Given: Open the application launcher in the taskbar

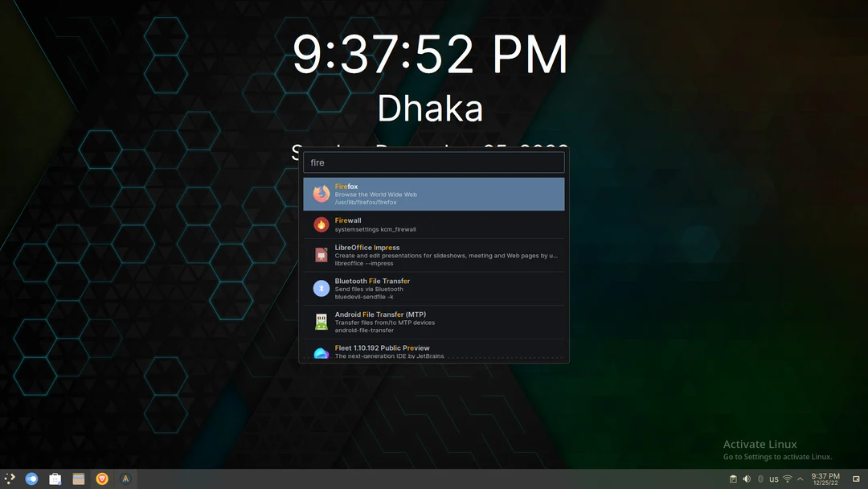Looking at the screenshot, I should click(10, 478).
